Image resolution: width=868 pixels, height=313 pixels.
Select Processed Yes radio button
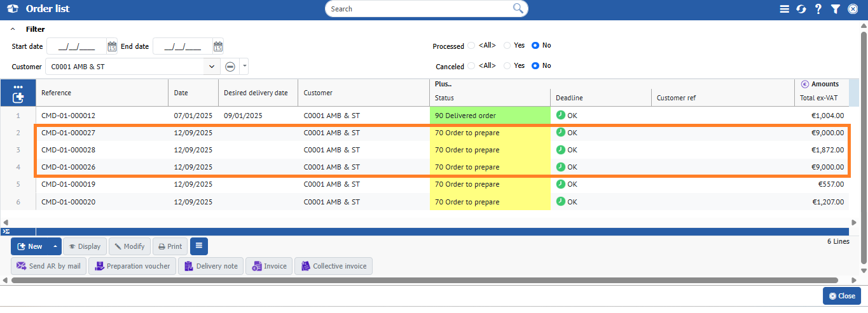click(507, 46)
